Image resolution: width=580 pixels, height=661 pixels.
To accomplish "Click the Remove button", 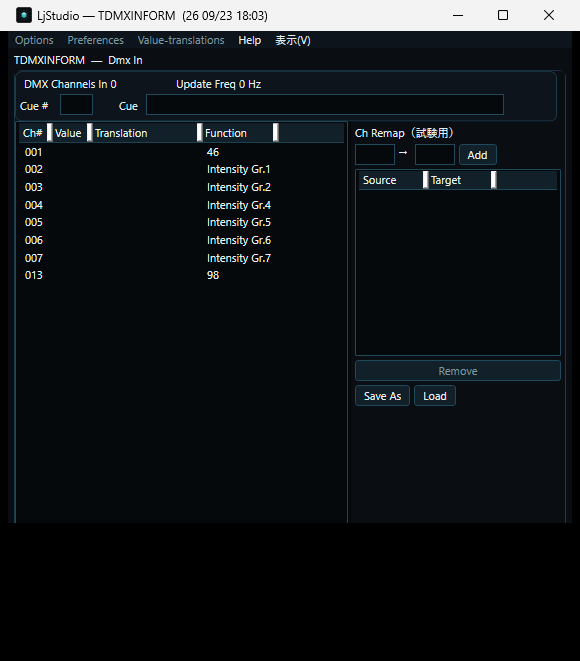I will coord(458,371).
